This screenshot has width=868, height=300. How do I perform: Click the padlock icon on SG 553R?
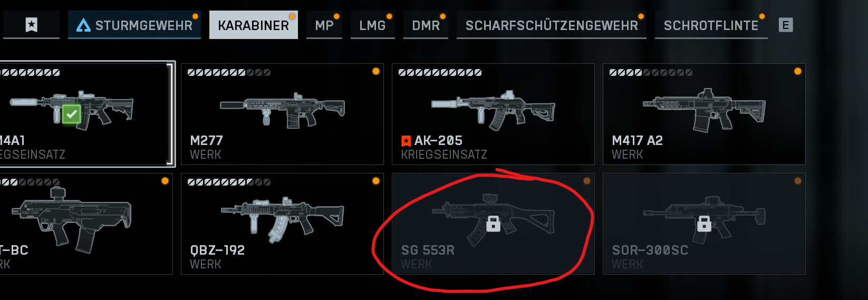pos(493,224)
